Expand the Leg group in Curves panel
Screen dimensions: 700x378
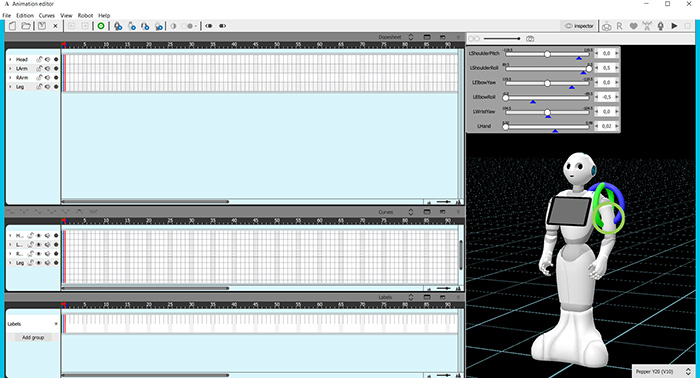10,263
